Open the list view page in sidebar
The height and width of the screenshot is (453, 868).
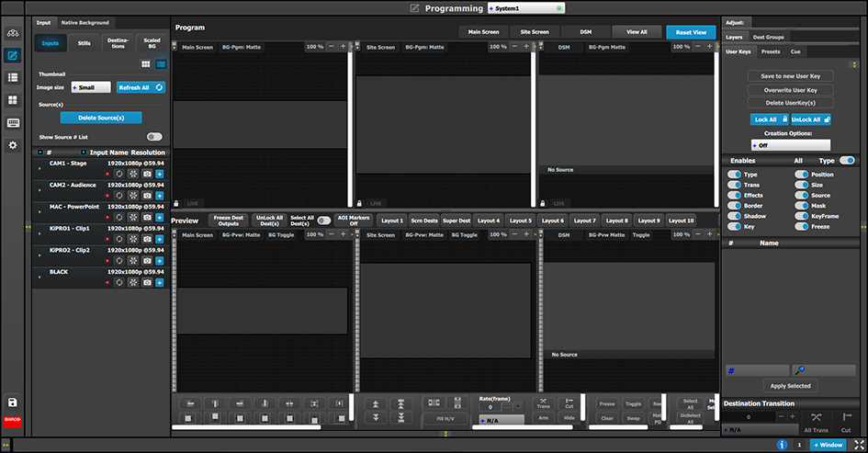pyautogui.click(x=13, y=77)
